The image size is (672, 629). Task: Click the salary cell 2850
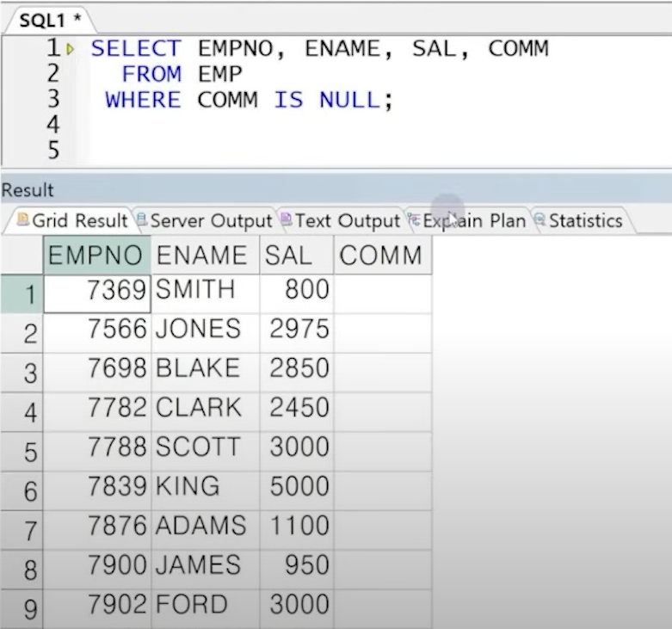(297, 373)
